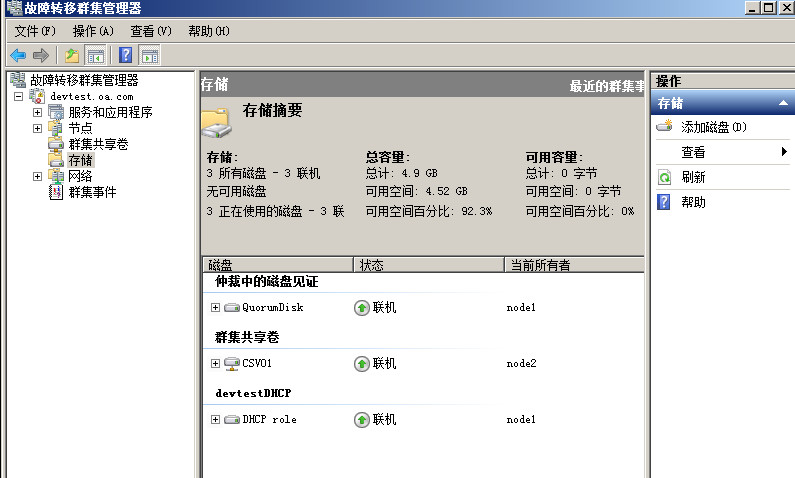This screenshot has width=795, height=478.
Task: Click the blue Help toolbar icon
Action: (x=125, y=55)
